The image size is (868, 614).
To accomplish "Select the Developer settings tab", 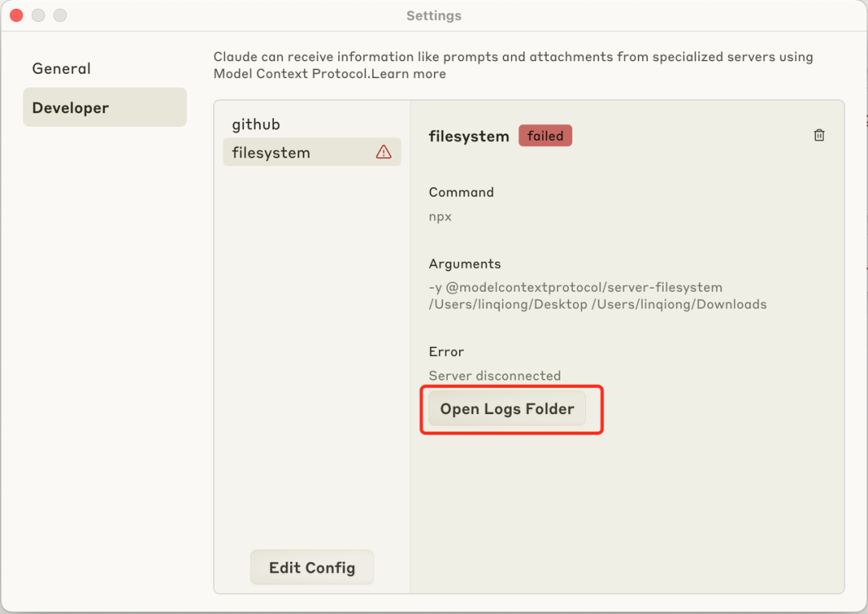I will (104, 108).
